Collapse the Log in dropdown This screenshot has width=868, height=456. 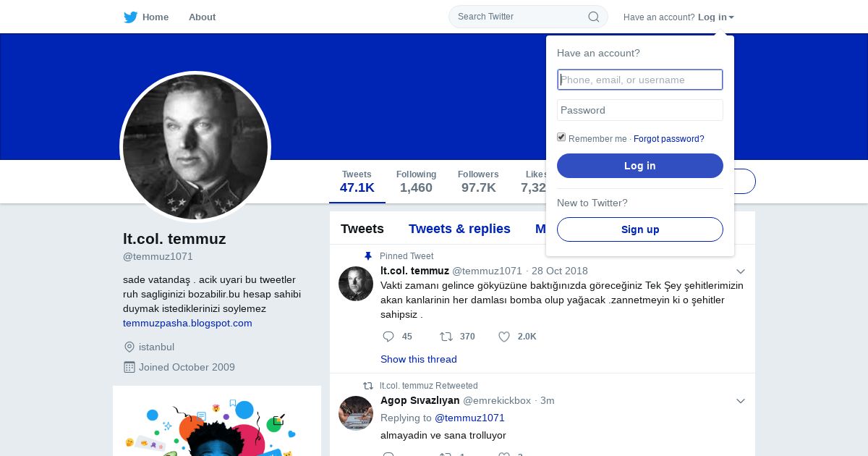pos(716,17)
